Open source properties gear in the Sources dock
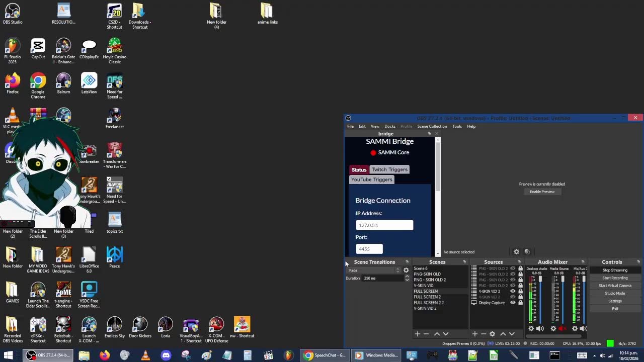The width and height of the screenshot is (644, 362). [493, 334]
